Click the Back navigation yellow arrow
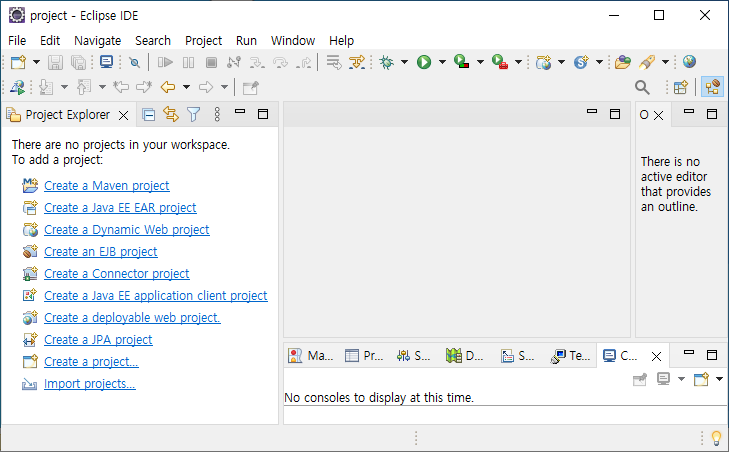 [168, 87]
